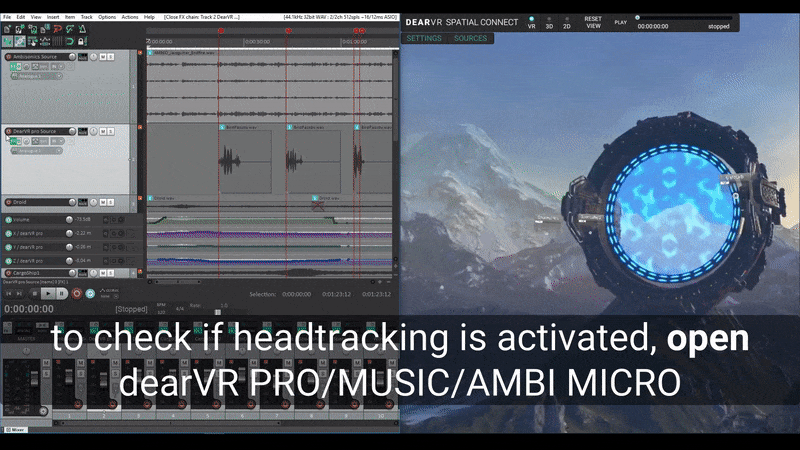The image size is (800, 450).
Task: Mute the Droid track
Action: 103,202
